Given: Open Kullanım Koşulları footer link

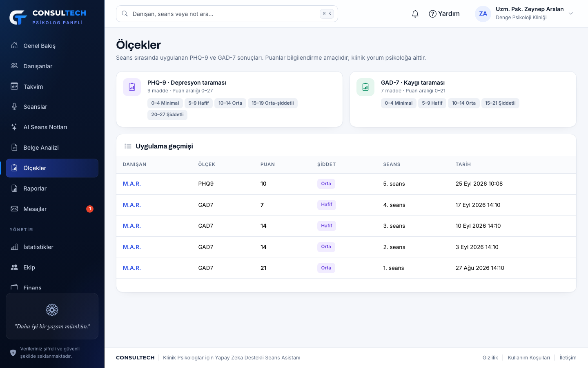Looking at the screenshot, I should pyautogui.click(x=529, y=358).
